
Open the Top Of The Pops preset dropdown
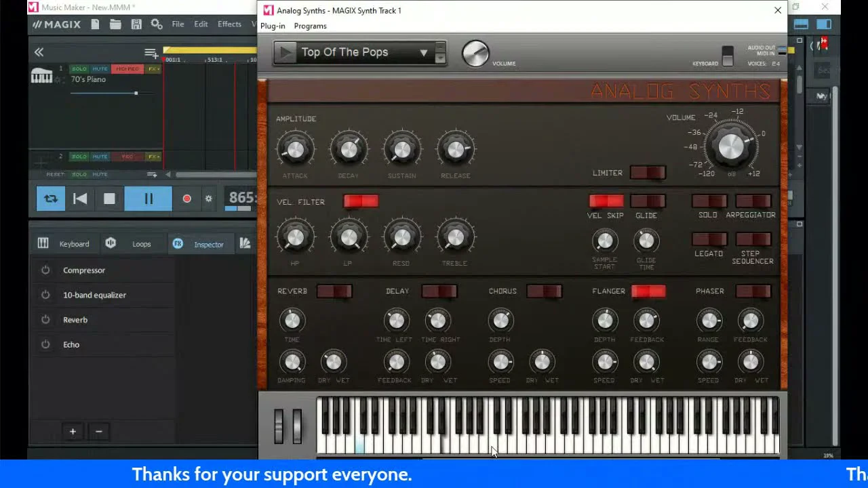point(423,52)
